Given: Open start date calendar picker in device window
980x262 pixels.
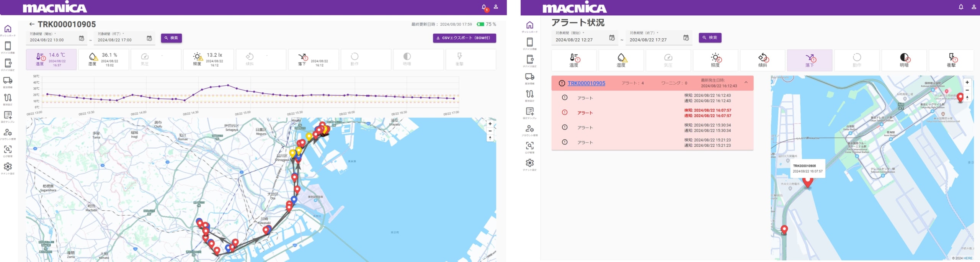Looking at the screenshot, I should click(x=82, y=38).
